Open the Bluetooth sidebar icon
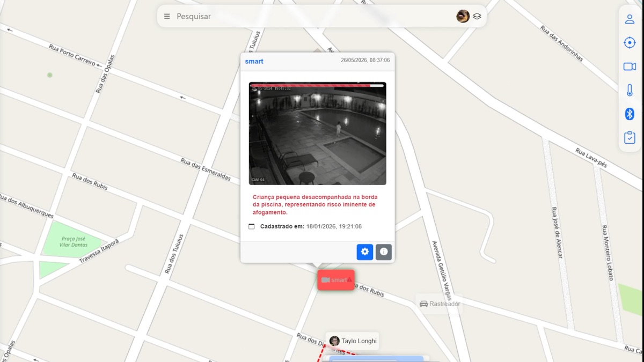 pyautogui.click(x=630, y=114)
